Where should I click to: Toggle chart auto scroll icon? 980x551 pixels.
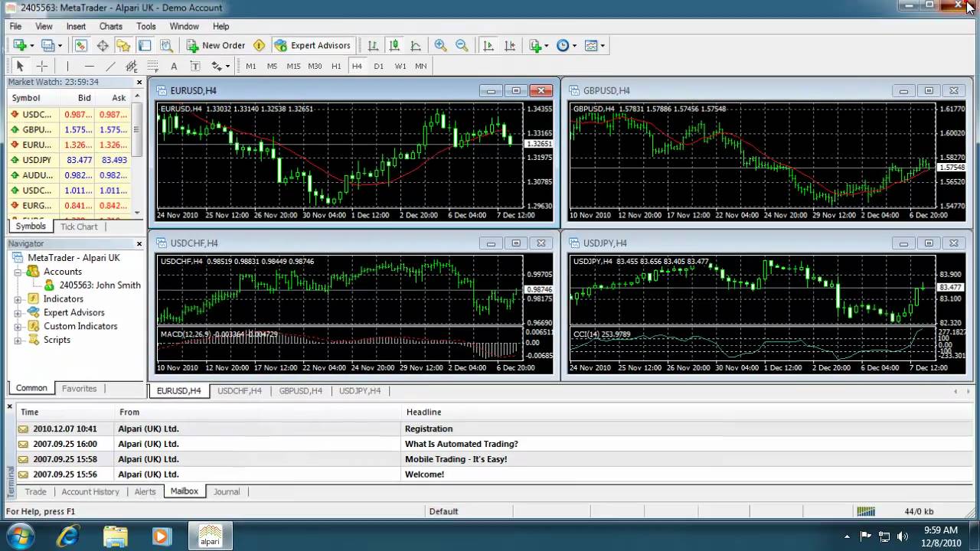(488, 45)
